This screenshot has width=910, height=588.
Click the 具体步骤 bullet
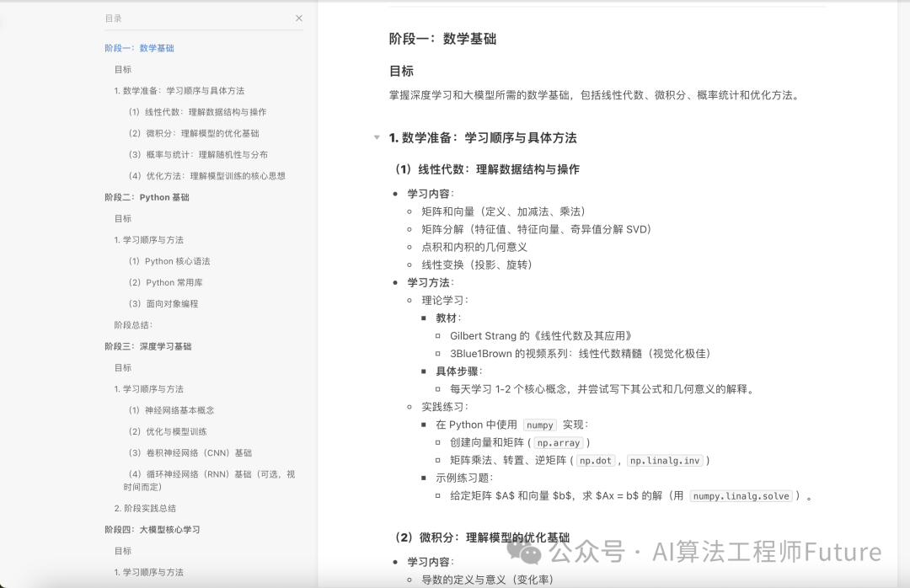coord(459,372)
